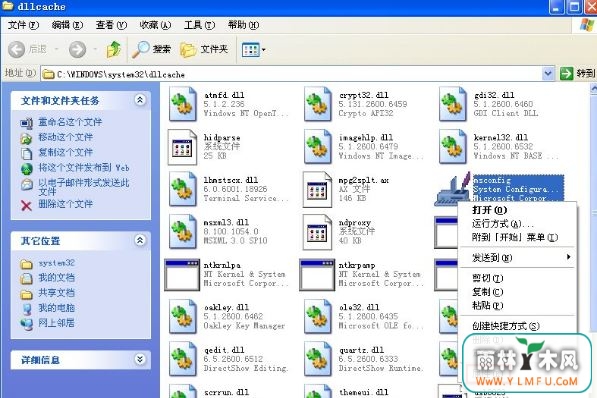
Task: Select the crypt32.dll file icon
Action: pyautogui.click(x=318, y=104)
